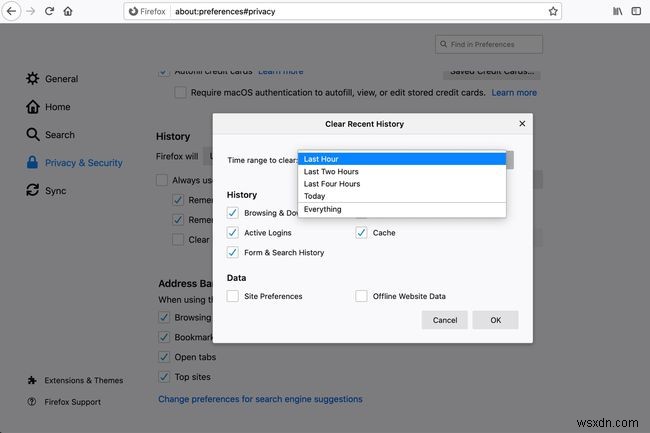Uncheck Browsing & Download History checkbox

[x=233, y=213]
